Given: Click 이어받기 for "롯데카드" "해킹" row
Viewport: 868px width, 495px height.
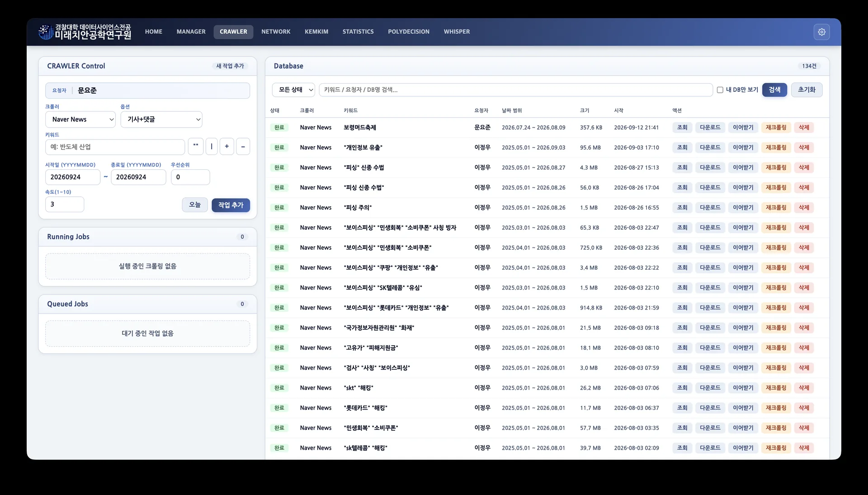Looking at the screenshot, I should click(x=743, y=408).
